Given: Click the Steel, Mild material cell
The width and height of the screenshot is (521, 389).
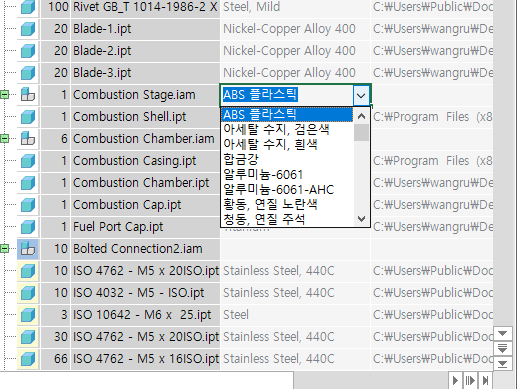Looking at the screenshot, I should tap(295, 7).
